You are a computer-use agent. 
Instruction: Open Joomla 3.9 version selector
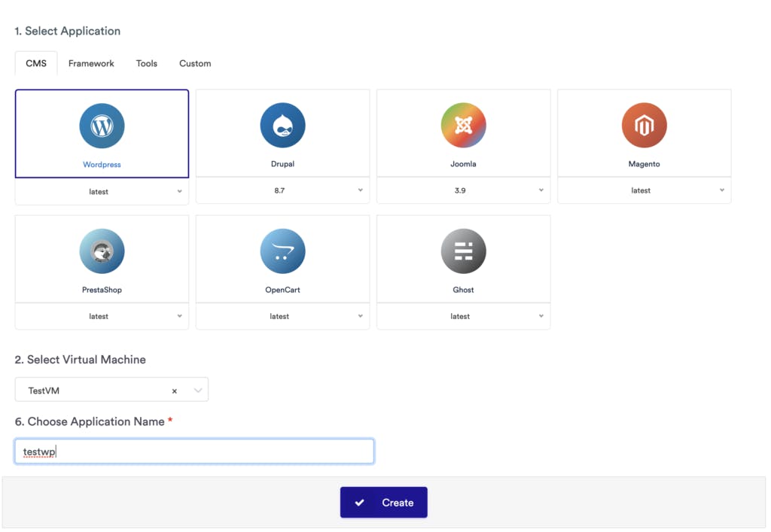point(463,190)
